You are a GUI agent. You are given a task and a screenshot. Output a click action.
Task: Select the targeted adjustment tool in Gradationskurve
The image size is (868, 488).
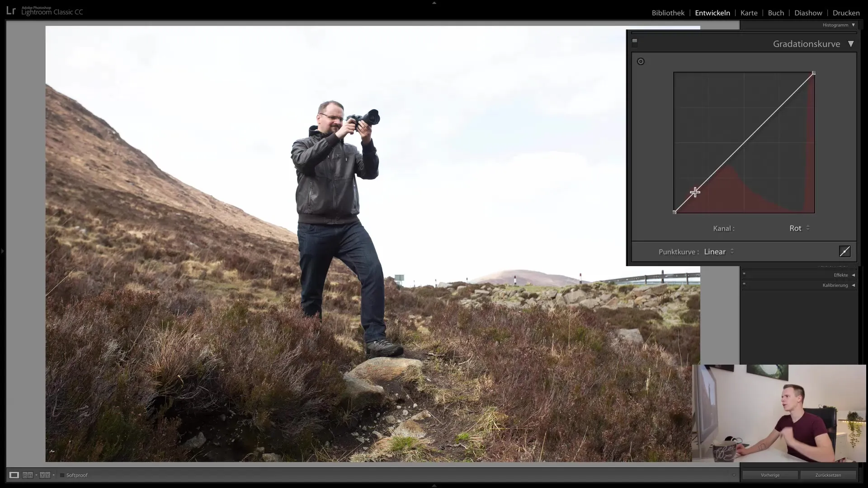coord(641,61)
